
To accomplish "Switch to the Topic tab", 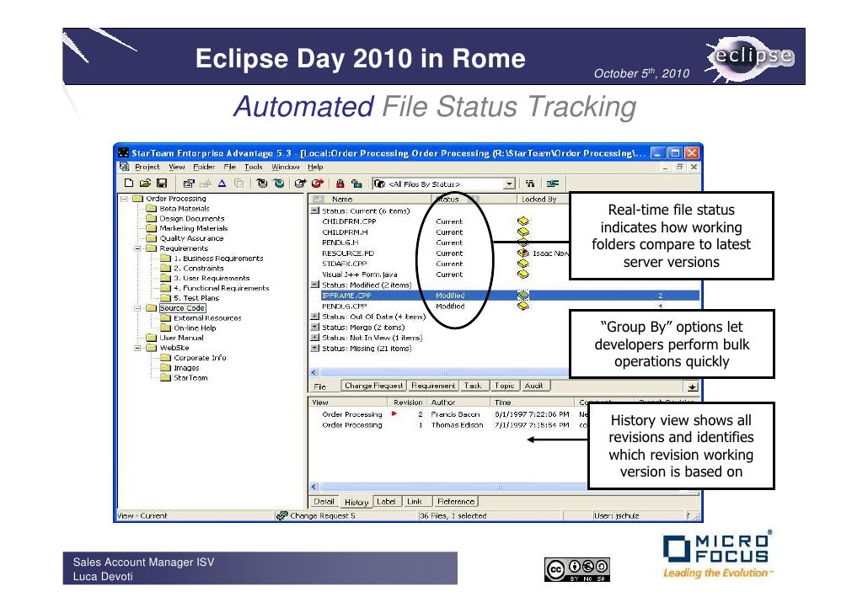I will click(504, 386).
